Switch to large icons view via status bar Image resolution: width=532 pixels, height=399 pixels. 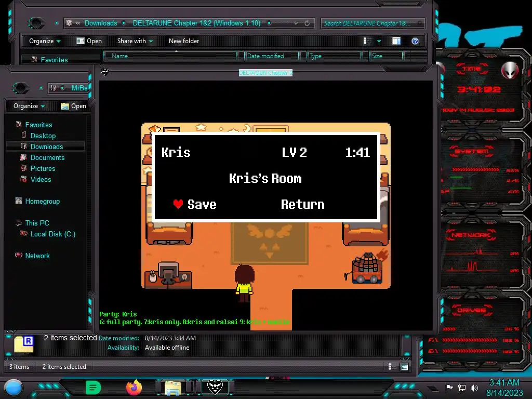pos(404,367)
